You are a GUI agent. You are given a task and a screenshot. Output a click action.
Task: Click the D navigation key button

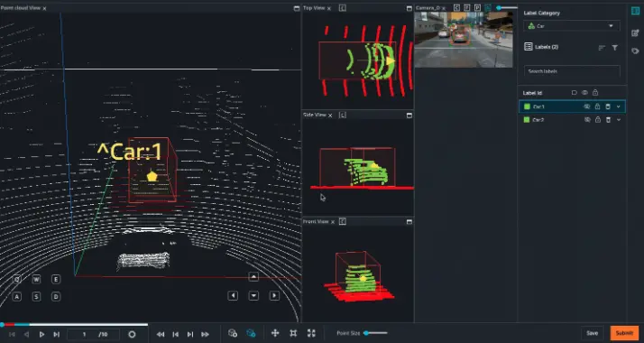56,297
